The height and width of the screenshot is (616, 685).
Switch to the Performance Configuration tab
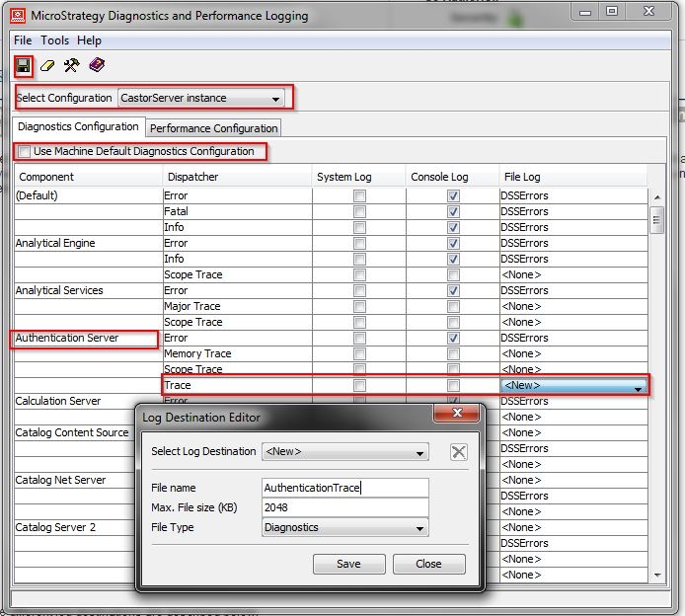(213, 128)
